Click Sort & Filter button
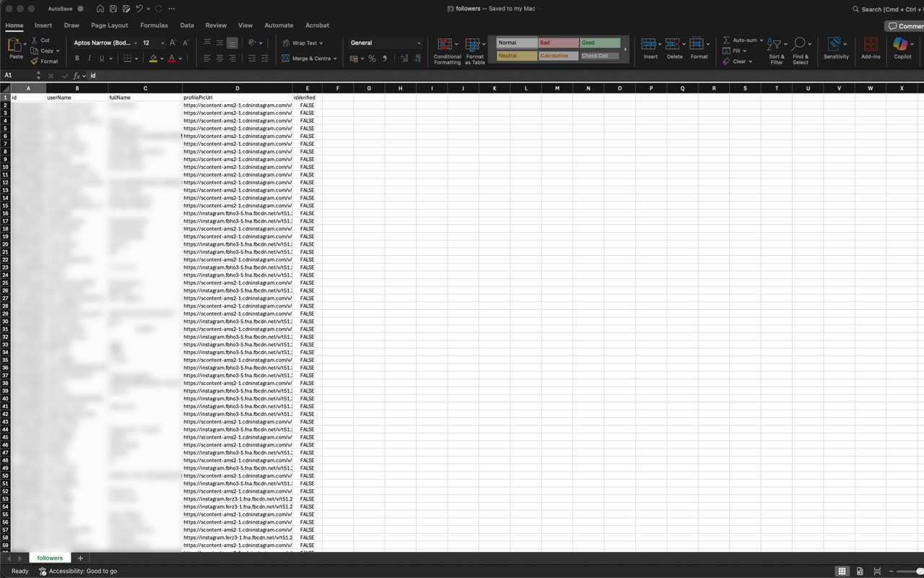Screen dimensions: 924x578 click(776, 51)
